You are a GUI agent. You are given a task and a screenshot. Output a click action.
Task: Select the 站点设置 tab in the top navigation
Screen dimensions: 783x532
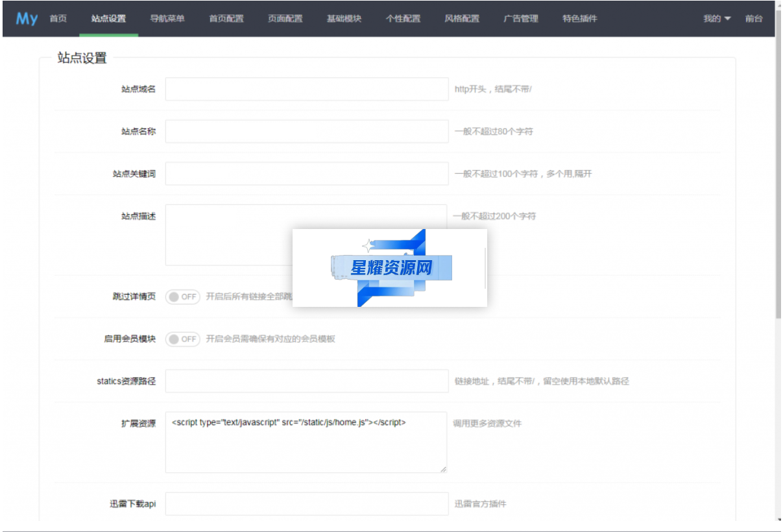(x=109, y=19)
